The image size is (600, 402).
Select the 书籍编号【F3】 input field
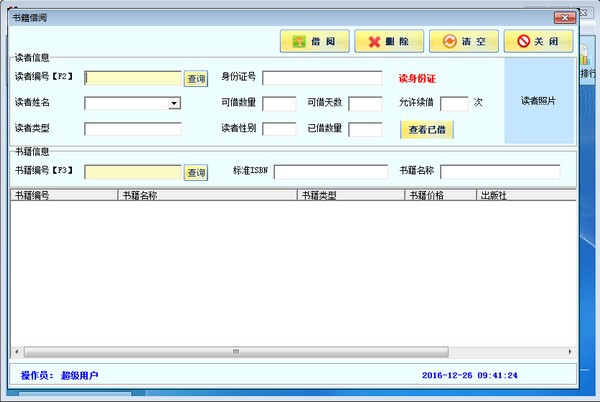coord(132,172)
